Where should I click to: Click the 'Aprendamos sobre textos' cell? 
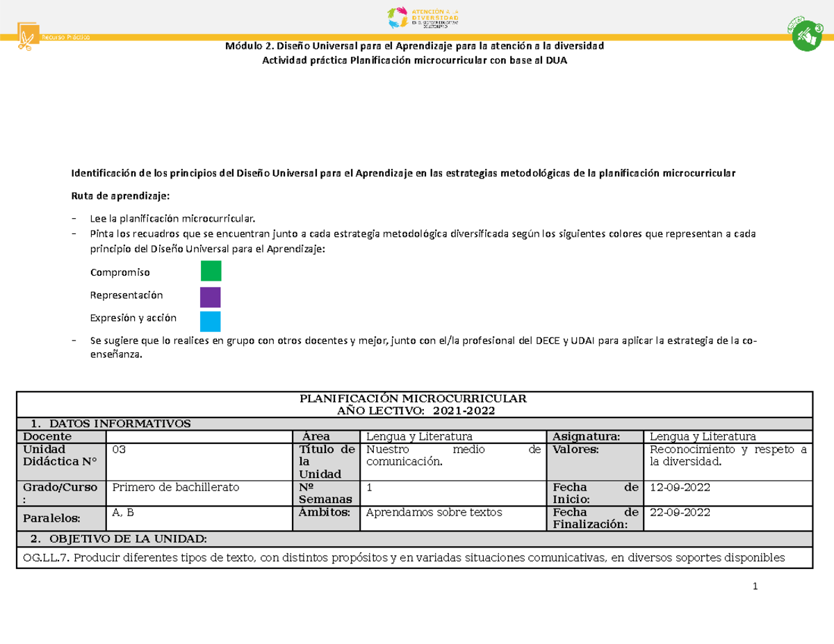(x=455, y=519)
